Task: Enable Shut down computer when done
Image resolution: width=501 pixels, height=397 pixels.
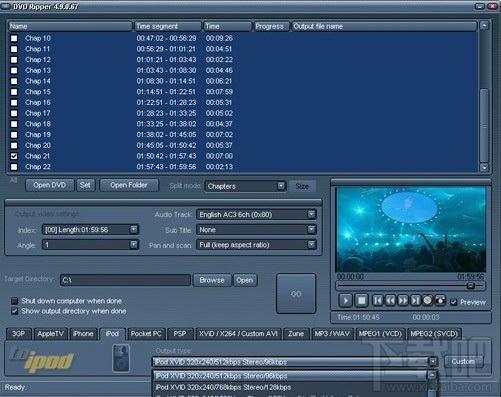Action: point(14,301)
